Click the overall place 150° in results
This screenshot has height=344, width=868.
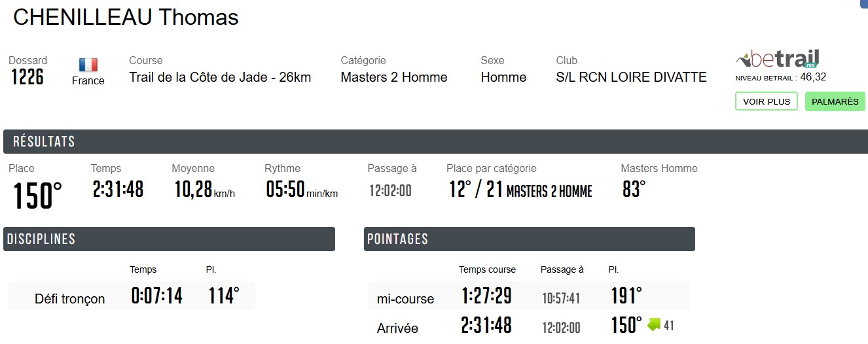(x=38, y=195)
